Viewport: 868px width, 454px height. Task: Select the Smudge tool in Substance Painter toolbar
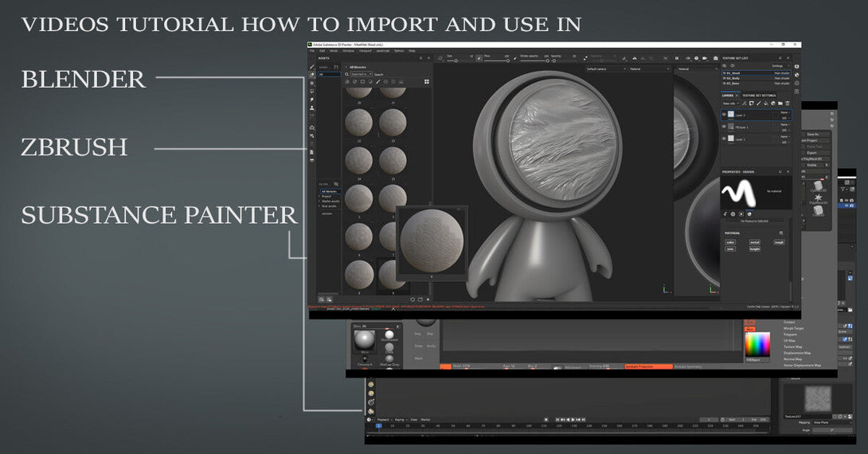pos(311,100)
